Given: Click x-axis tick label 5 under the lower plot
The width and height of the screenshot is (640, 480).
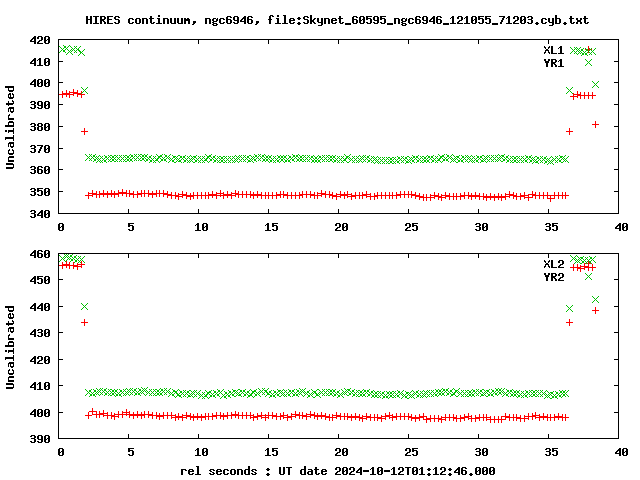Looking at the screenshot, I should pos(131,452).
